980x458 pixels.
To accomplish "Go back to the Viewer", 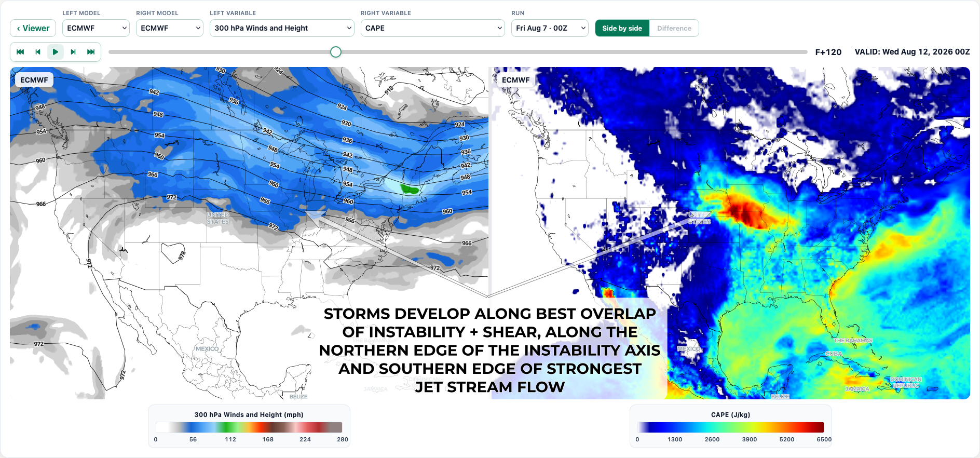I will click(33, 28).
